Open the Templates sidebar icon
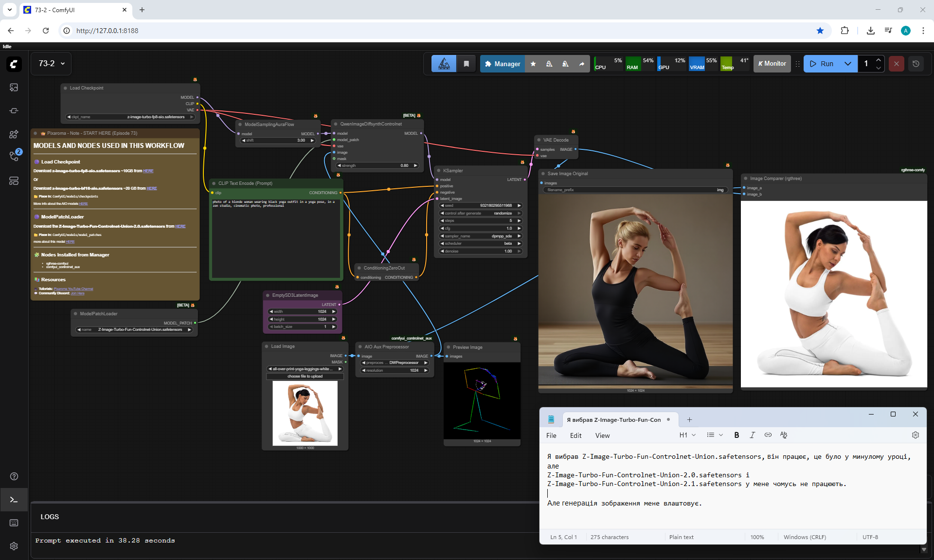This screenshot has height=560, width=934. pyautogui.click(x=14, y=181)
